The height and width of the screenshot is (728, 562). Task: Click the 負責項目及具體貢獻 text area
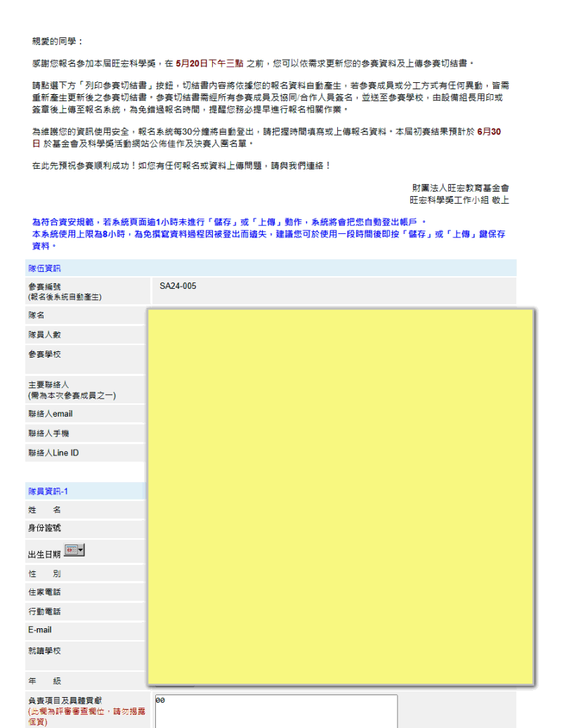(276, 711)
